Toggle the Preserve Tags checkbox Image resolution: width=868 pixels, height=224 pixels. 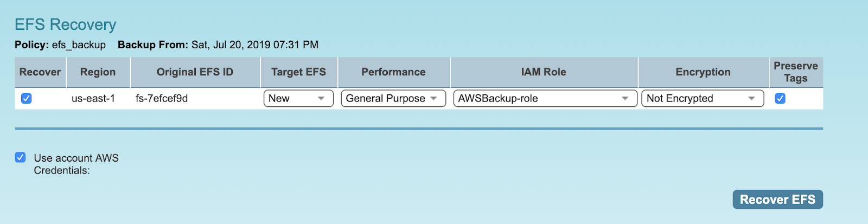click(x=780, y=98)
